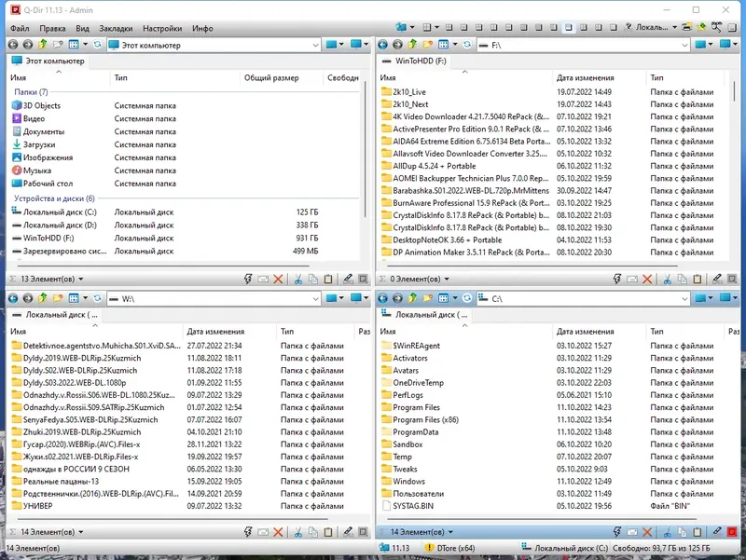Click vertical scrollbar in Этот компьютер pane
The width and height of the screenshot is (746, 560).
click(366, 149)
